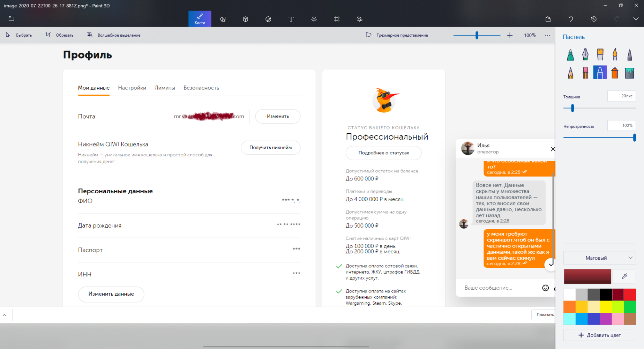Click the Толщина thickness value field

621,96
